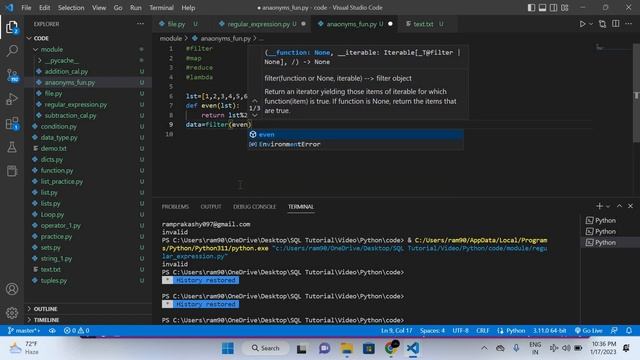Toggle bottom panel layout button

tap(542, 8)
